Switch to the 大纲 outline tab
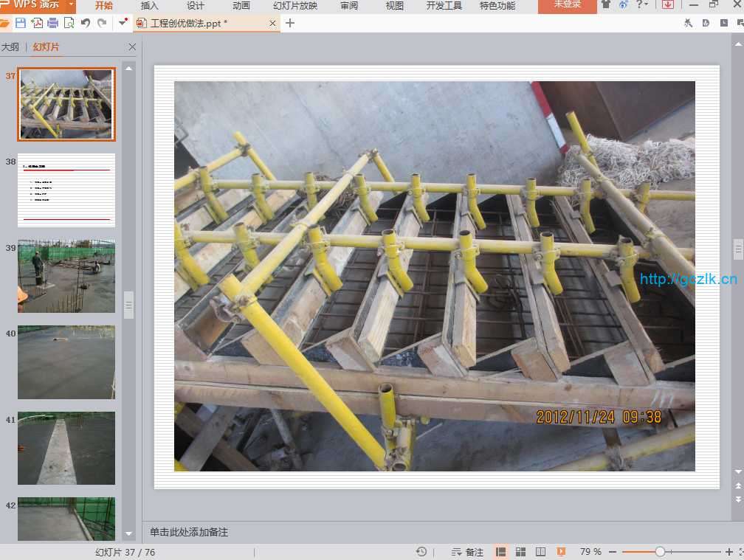Screen dimensions: 744x560 (x=10, y=47)
